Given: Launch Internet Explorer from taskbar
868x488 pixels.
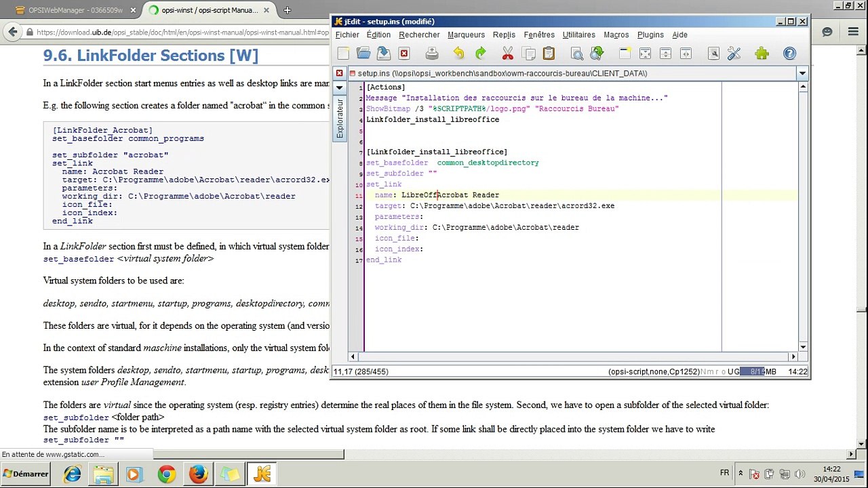Looking at the screenshot, I should click(x=73, y=474).
